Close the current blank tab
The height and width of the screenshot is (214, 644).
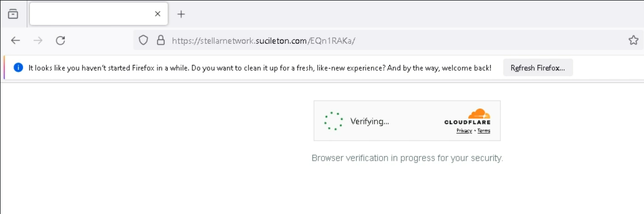pos(158,14)
